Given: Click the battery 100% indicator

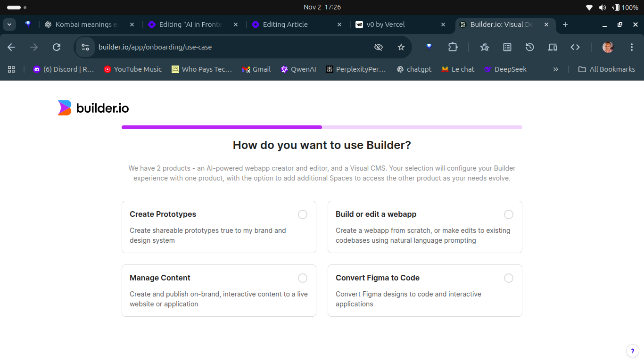Looking at the screenshot, I should [625, 7].
